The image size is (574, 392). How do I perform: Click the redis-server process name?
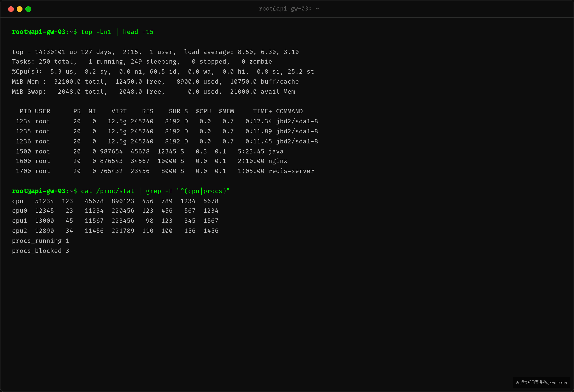291,171
